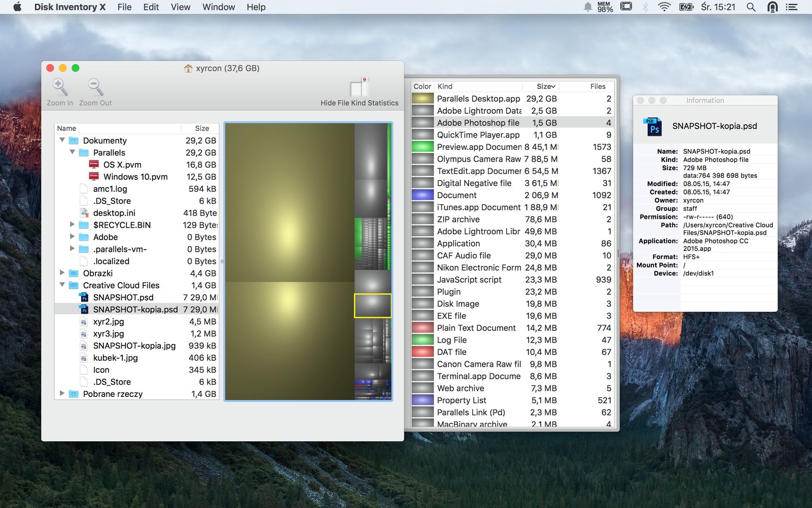Click the Path value in Information window
The width and height of the screenshot is (812, 508).
[727, 229]
